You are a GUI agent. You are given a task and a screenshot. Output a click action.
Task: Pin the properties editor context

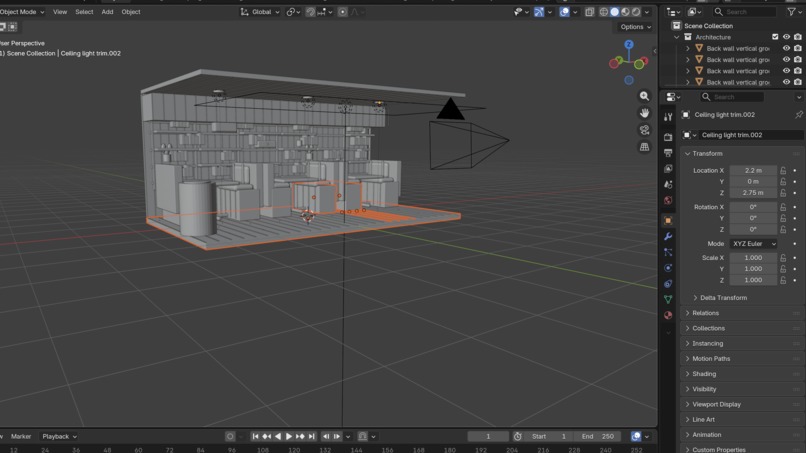(x=798, y=115)
